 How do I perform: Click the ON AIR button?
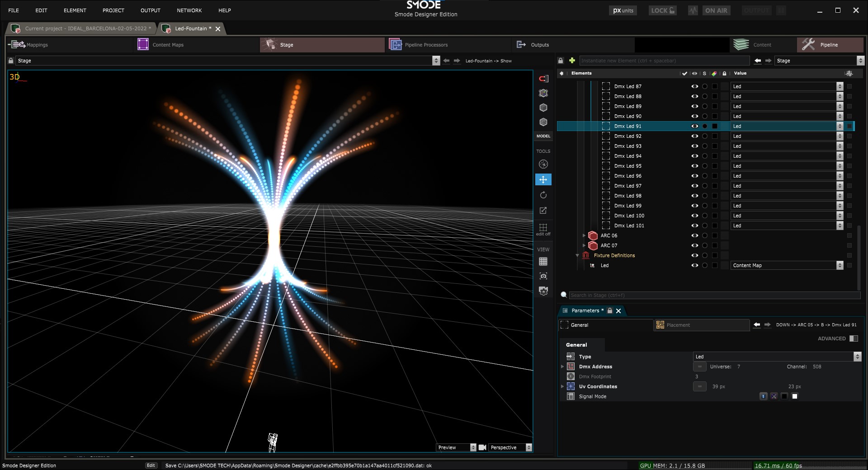tap(716, 10)
